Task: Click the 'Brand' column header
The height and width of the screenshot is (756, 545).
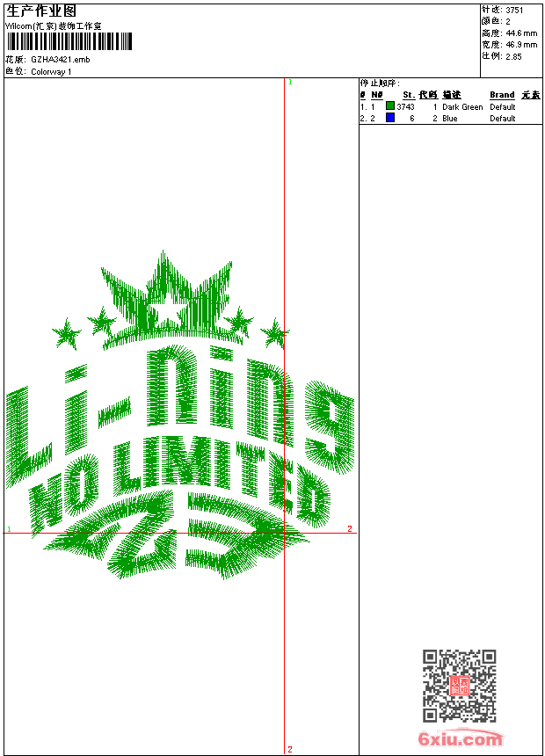Action: coord(502,95)
